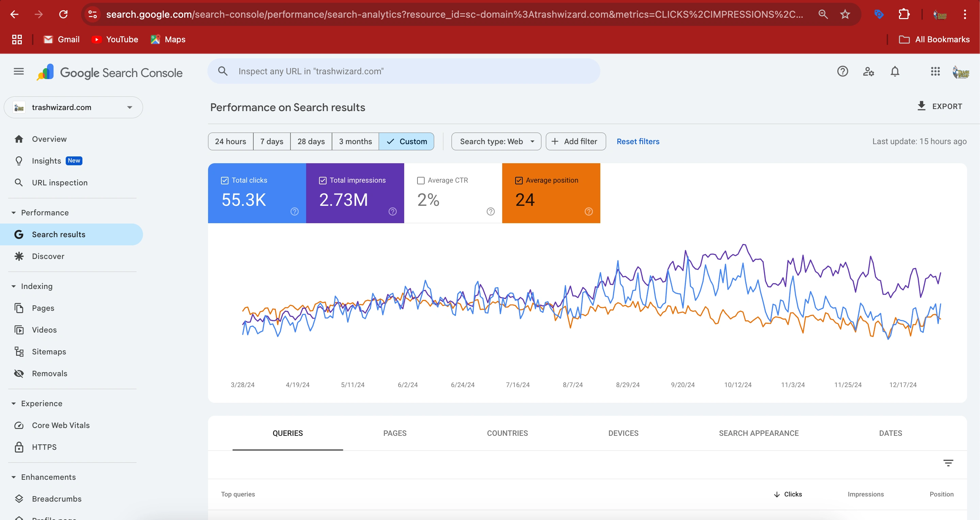The image size is (980, 520).
Task: Click the Reset filters link
Action: pyautogui.click(x=638, y=142)
